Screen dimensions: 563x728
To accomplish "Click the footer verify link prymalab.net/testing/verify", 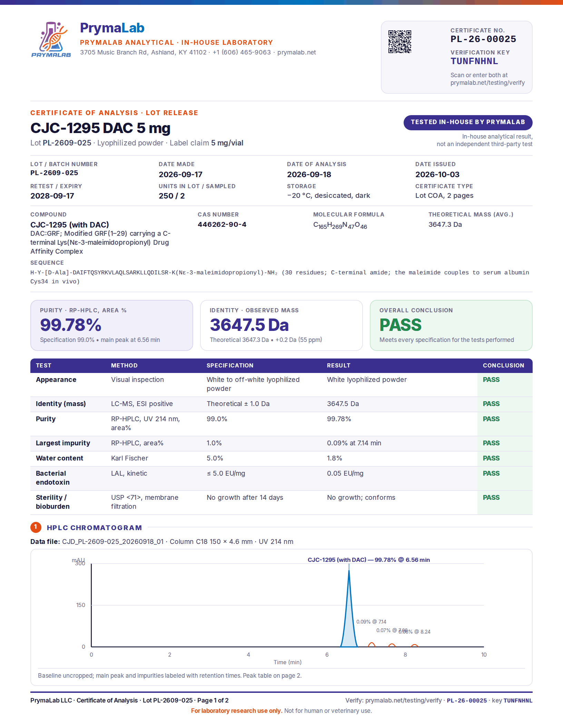I will click(403, 700).
